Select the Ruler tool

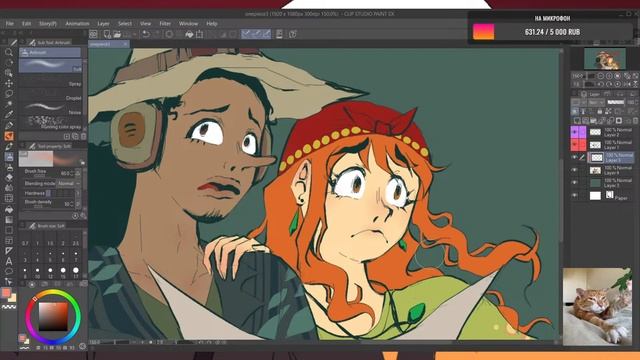(9, 251)
